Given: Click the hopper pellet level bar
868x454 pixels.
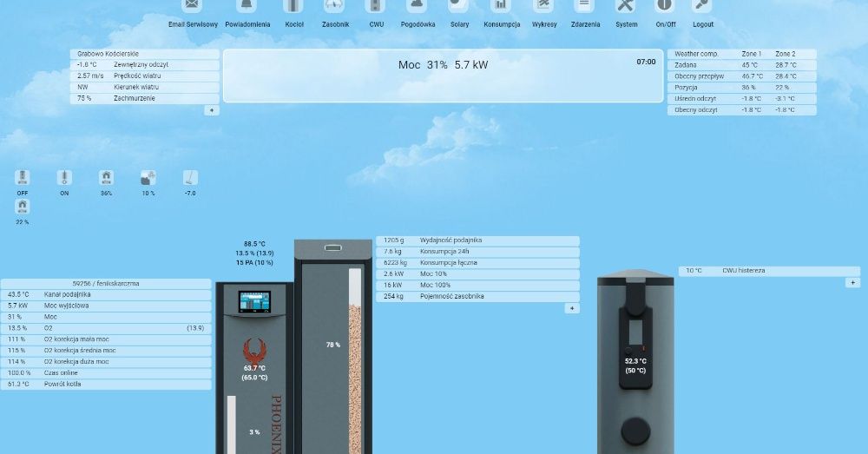Looking at the screenshot, I should (355, 361).
